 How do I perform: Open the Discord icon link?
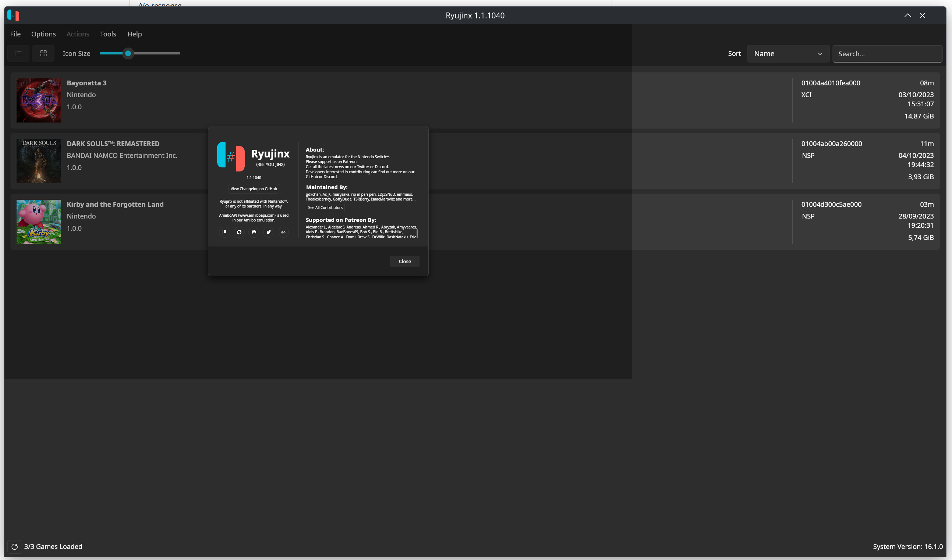[x=254, y=232]
